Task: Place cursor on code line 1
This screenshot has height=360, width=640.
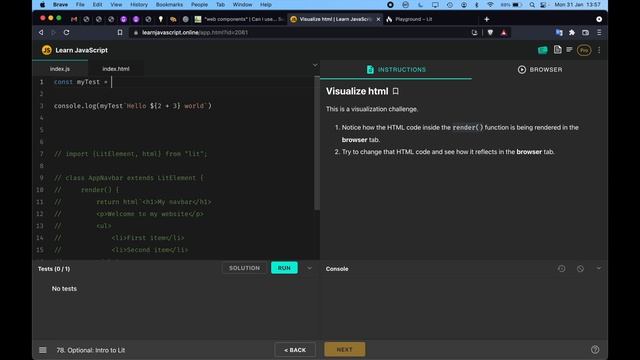Action: 184,82
